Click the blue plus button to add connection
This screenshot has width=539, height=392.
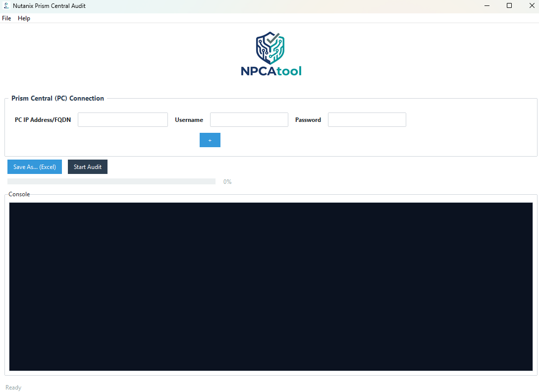tap(210, 140)
